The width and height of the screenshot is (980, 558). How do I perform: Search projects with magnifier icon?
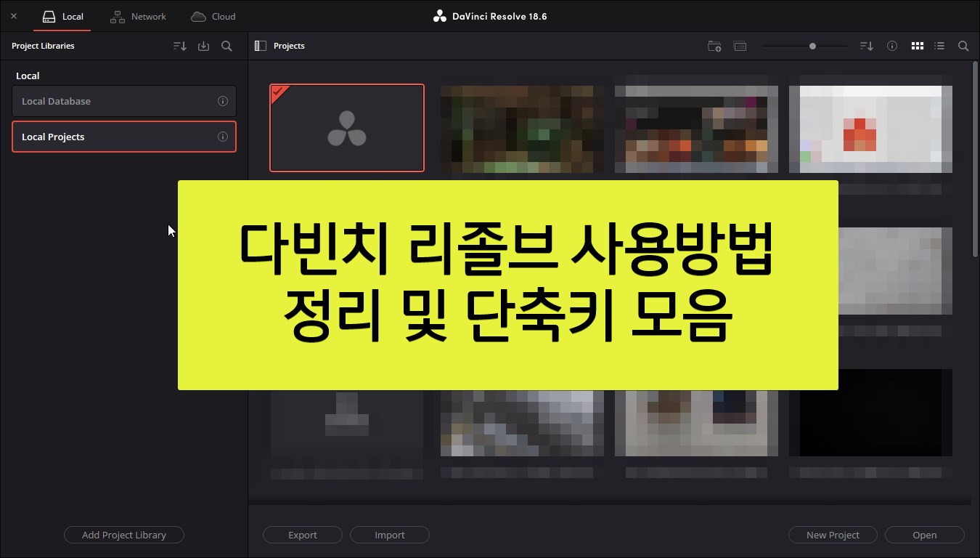(963, 46)
